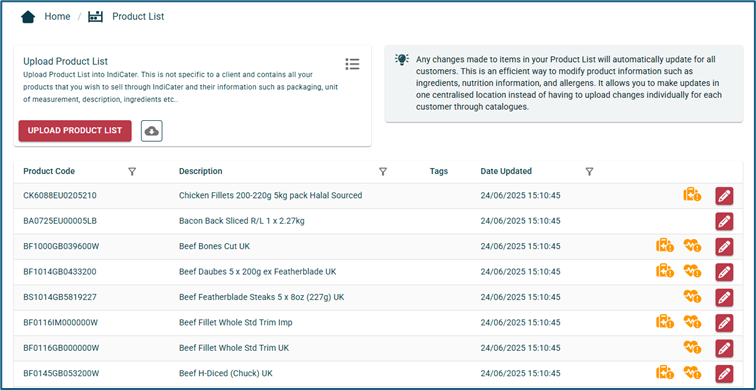
Task: Go to Home breadcrumb link
Action: (57, 16)
